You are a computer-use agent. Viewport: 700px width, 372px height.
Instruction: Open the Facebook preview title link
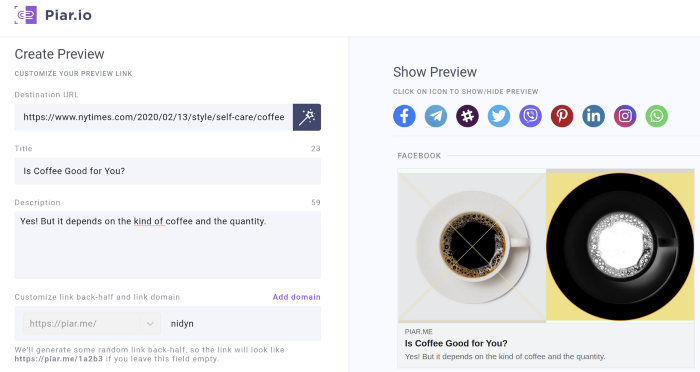tap(456, 343)
